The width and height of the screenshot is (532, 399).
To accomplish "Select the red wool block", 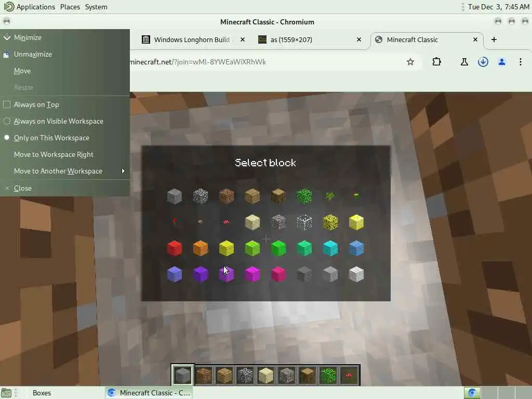I will 175,248.
